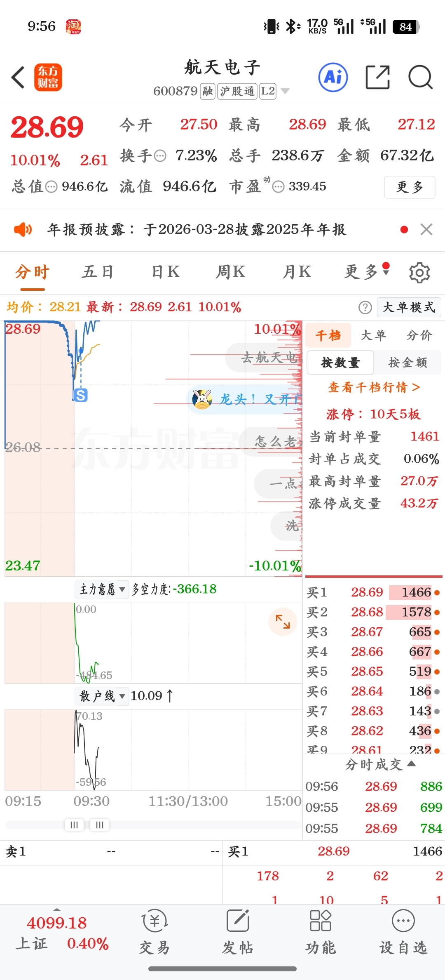Screen dimensions: 445x980
Task: Tap the S marker on chart
Action: 81,395
